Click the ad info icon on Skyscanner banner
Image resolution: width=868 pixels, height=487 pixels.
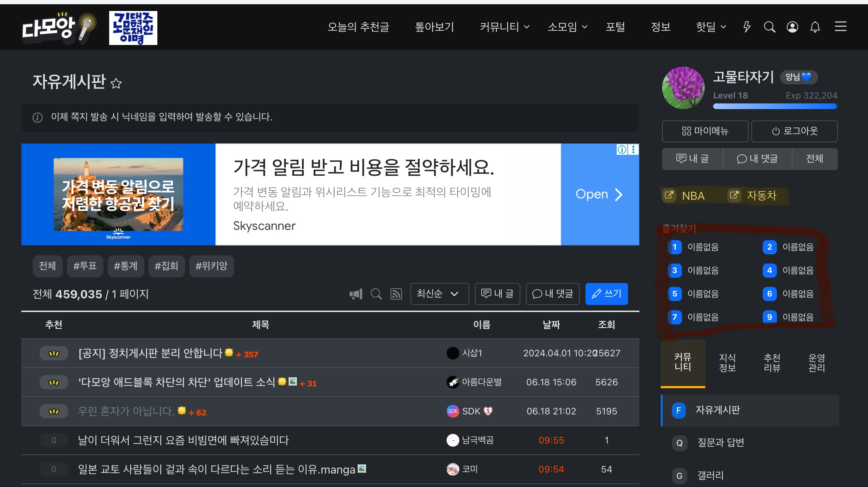tap(622, 149)
